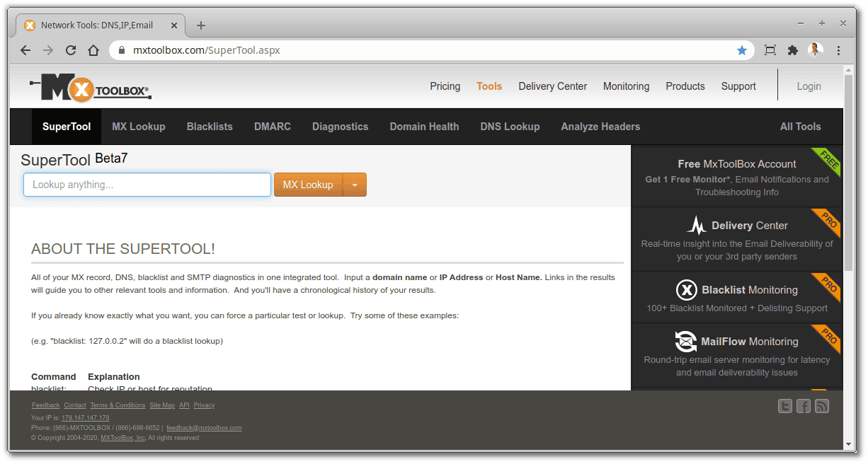
Task: Switch to MX Lookup tab
Action: point(139,127)
